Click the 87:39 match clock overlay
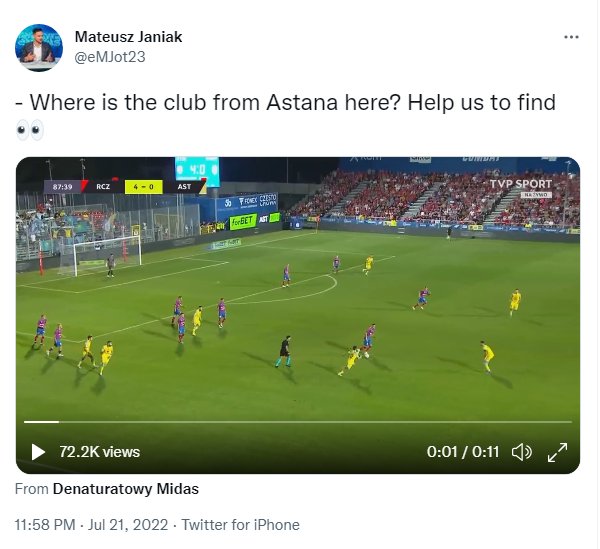600x549 pixels. coord(62,187)
